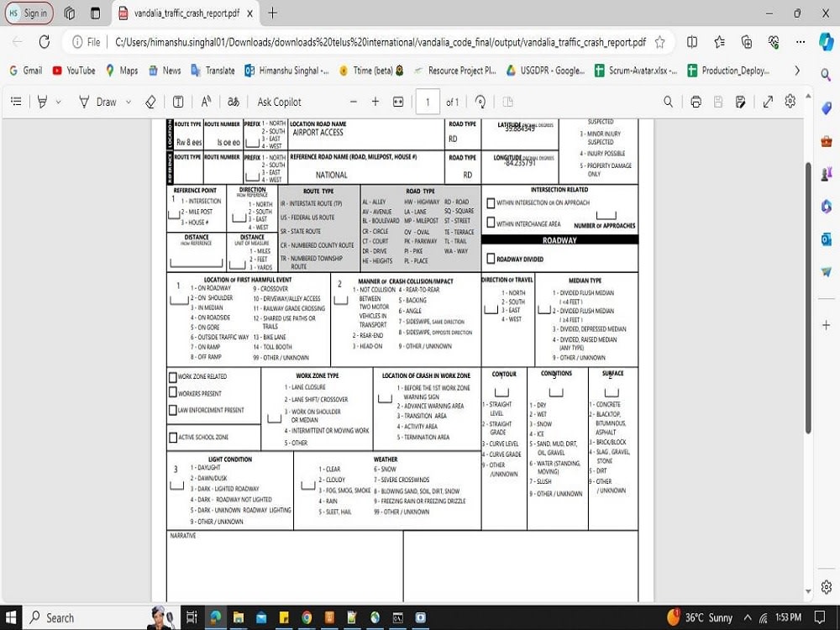Click the Read aloud icon
840x630 pixels.
coord(206,102)
